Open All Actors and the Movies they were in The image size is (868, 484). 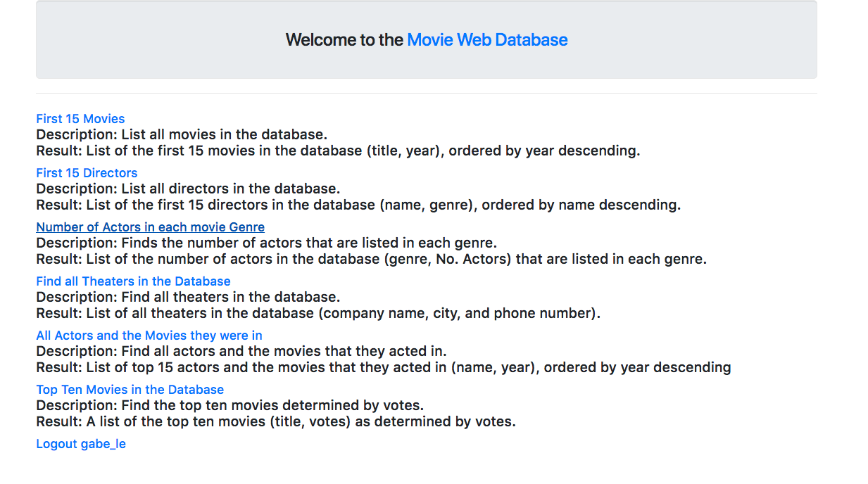(149, 336)
